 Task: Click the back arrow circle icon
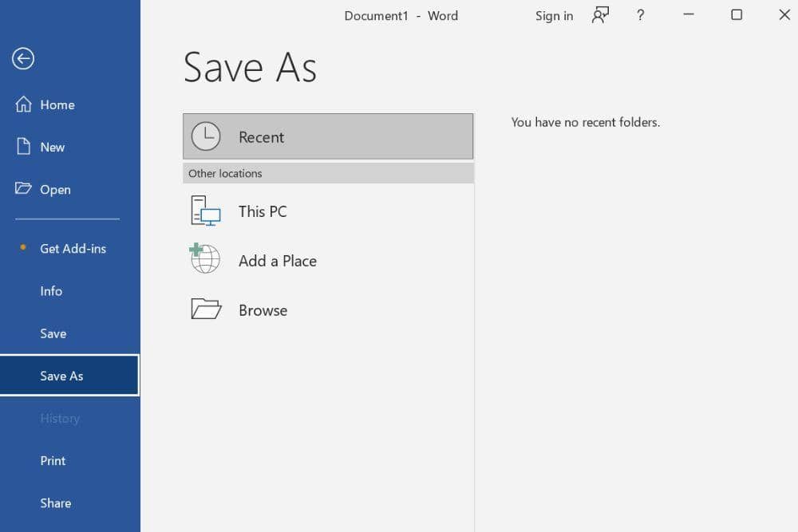click(x=23, y=58)
